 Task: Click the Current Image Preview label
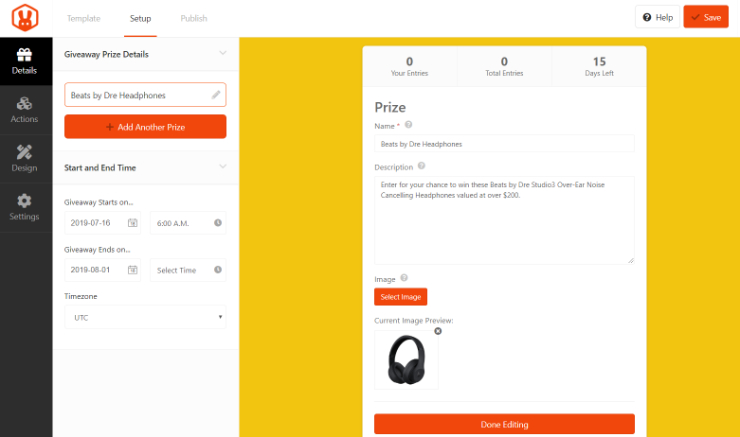pyautogui.click(x=414, y=320)
